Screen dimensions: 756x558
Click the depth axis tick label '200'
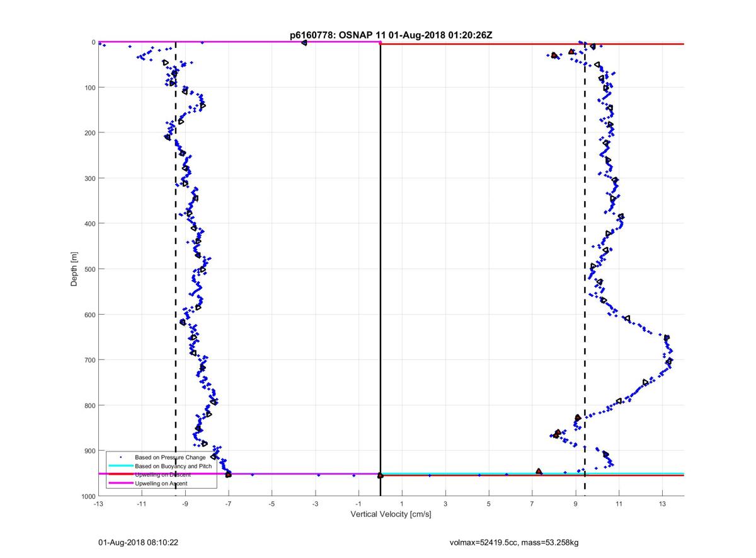click(x=89, y=132)
